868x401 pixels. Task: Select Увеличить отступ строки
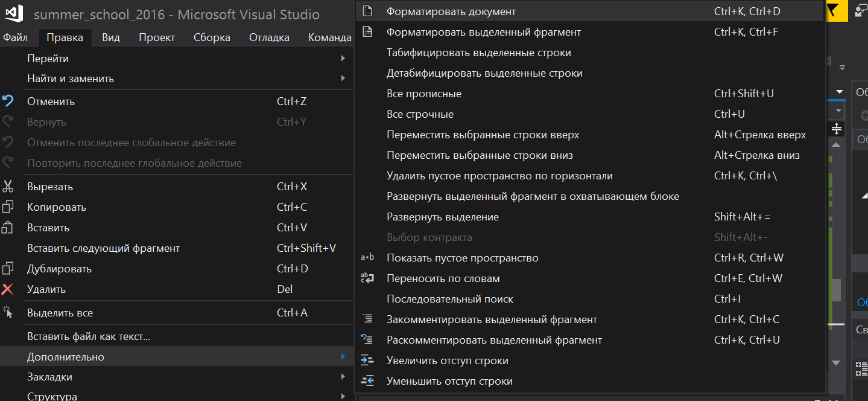[x=589, y=361]
